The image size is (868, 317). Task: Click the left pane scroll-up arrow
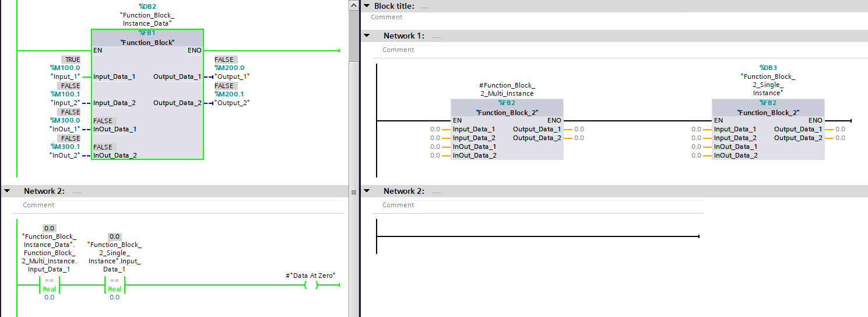tap(353, 5)
